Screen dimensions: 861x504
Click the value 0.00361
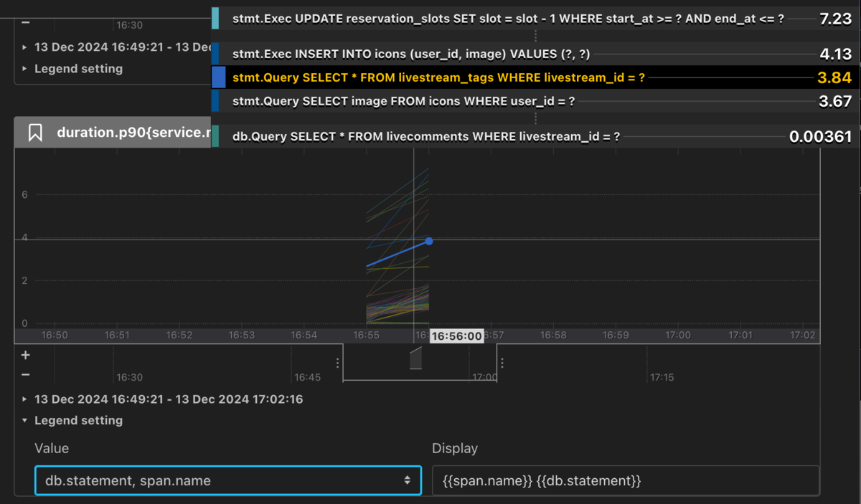[820, 136]
